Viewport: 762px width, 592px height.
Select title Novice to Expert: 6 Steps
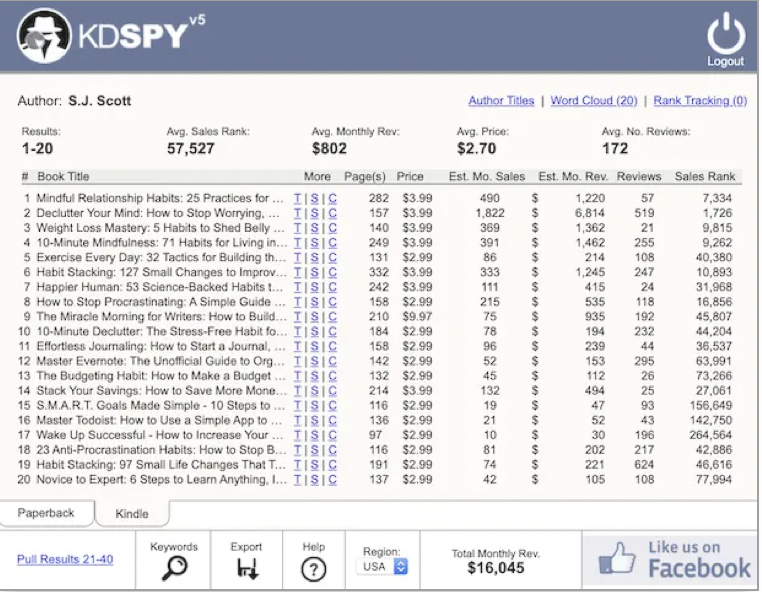[x=162, y=480]
